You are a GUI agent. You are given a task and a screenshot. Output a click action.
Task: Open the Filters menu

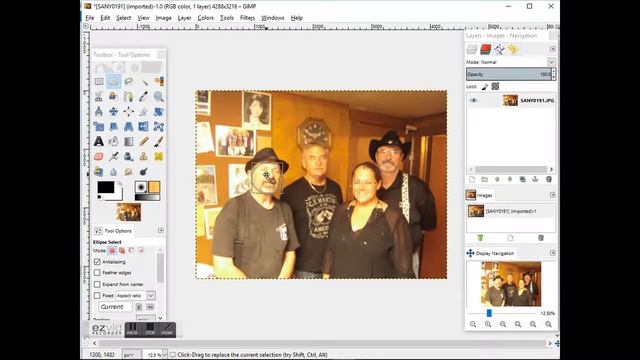247,18
